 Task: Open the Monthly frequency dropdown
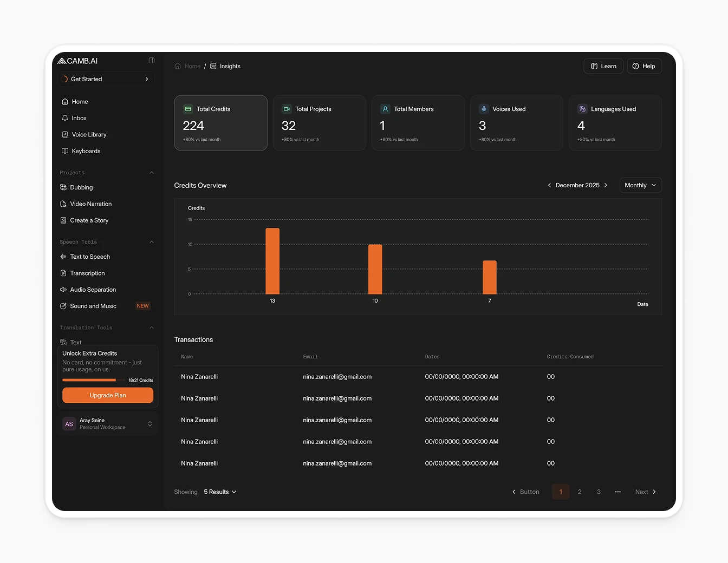point(640,185)
